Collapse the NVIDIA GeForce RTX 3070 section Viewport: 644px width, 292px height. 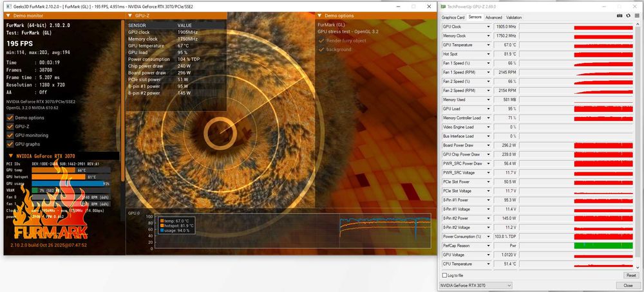[x=10, y=156]
